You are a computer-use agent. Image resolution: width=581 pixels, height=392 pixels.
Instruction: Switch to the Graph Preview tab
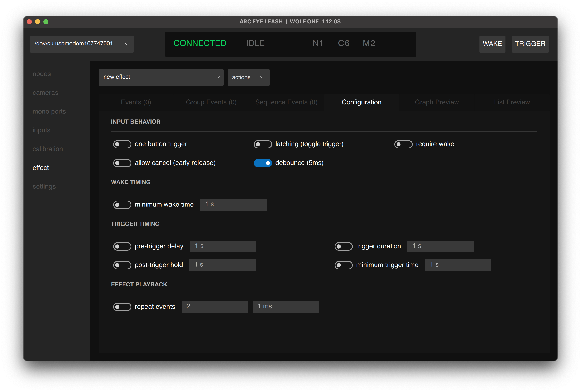click(437, 102)
